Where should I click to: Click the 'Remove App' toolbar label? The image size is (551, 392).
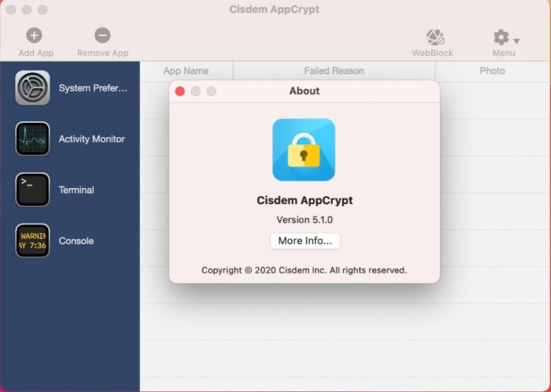tap(103, 53)
